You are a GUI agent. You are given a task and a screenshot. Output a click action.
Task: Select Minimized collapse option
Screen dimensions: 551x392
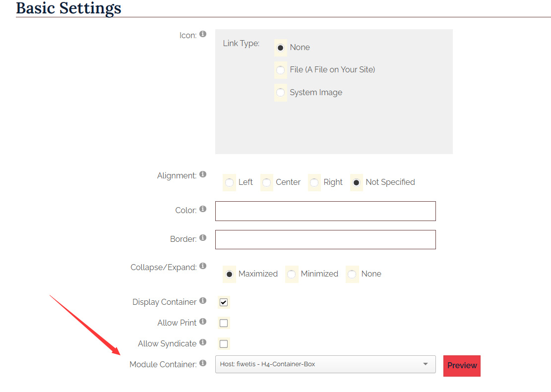tap(291, 275)
